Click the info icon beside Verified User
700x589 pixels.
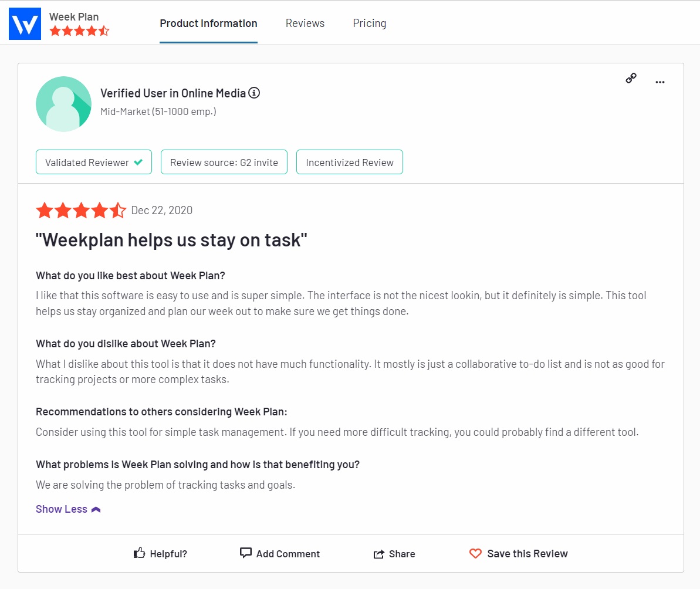(254, 93)
